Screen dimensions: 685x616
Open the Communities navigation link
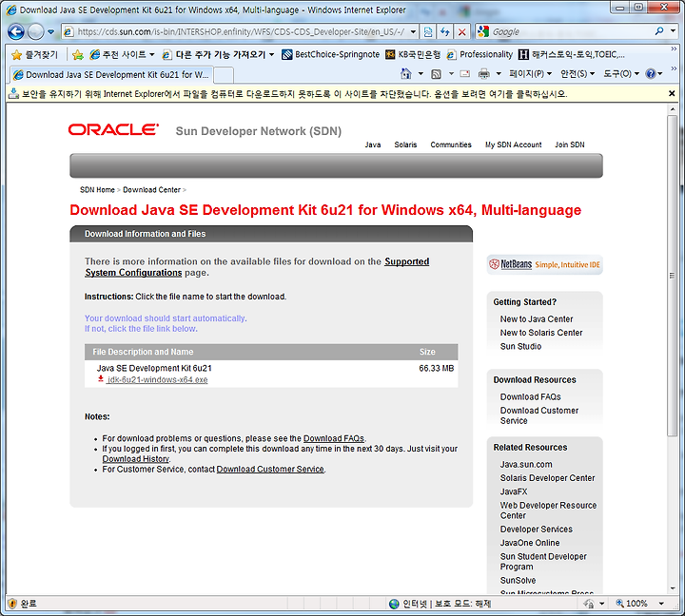(x=451, y=144)
